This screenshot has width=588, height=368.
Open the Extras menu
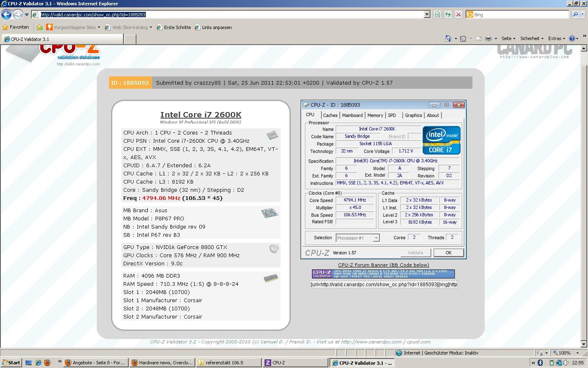[556, 38]
